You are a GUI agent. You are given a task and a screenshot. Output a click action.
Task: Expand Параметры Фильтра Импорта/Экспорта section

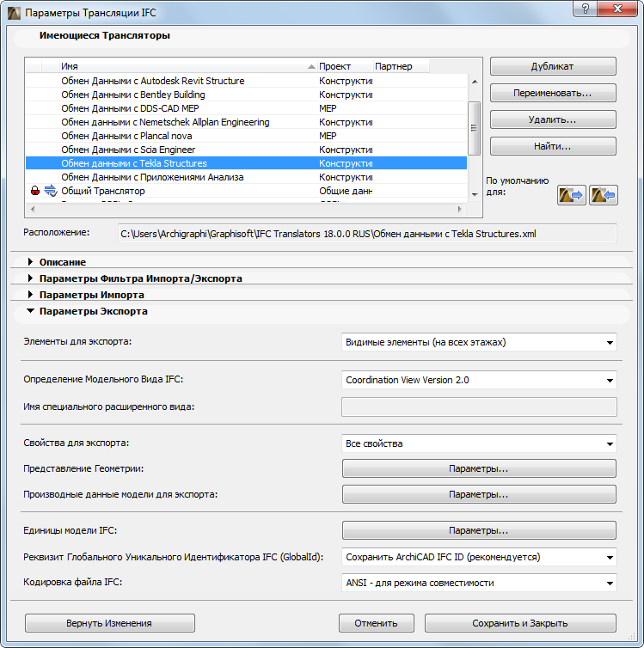click(30, 278)
